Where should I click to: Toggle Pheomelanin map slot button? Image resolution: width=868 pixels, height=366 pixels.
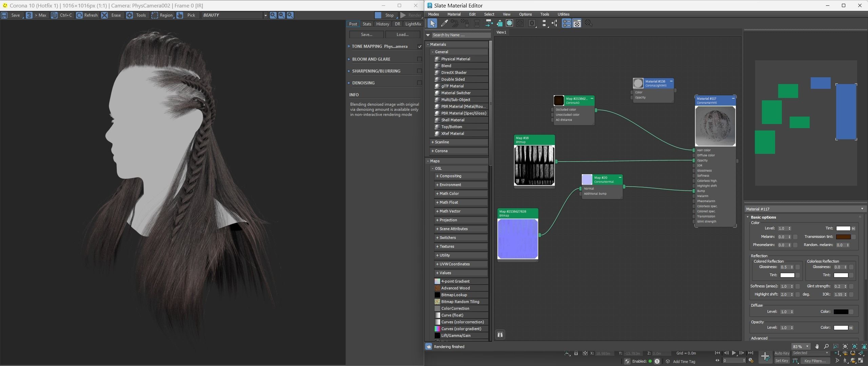point(795,245)
